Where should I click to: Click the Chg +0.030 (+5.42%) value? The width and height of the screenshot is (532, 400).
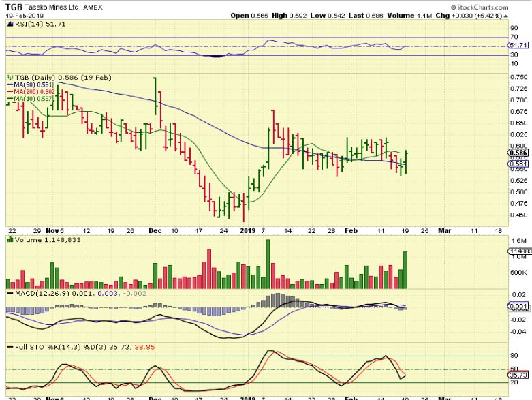(469, 16)
